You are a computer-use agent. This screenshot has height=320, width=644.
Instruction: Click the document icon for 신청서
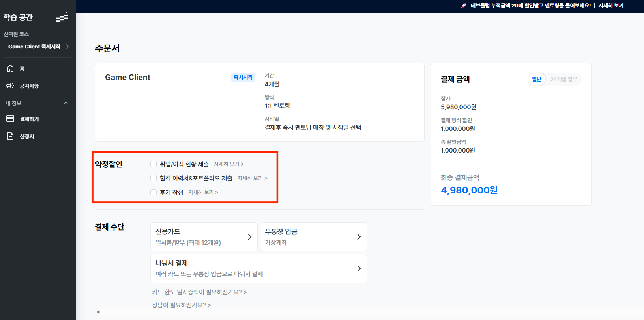coord(10,136)
